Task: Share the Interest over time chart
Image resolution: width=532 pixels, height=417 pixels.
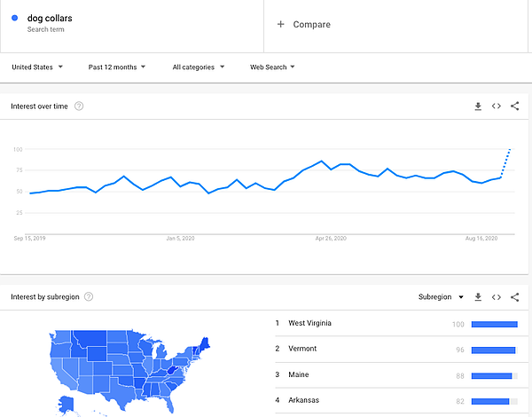Action: pyautogui.click(x=515, y=106)
